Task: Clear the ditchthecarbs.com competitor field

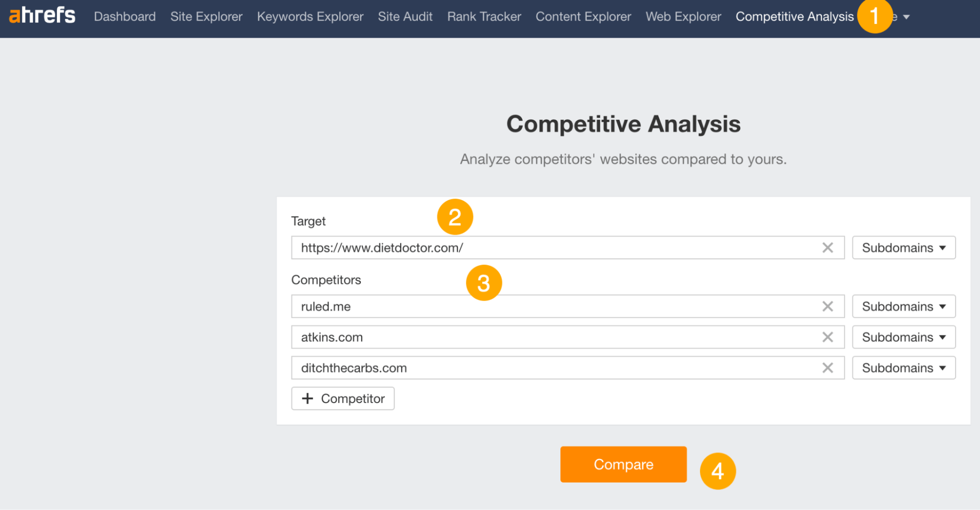Action: [828, 368]
